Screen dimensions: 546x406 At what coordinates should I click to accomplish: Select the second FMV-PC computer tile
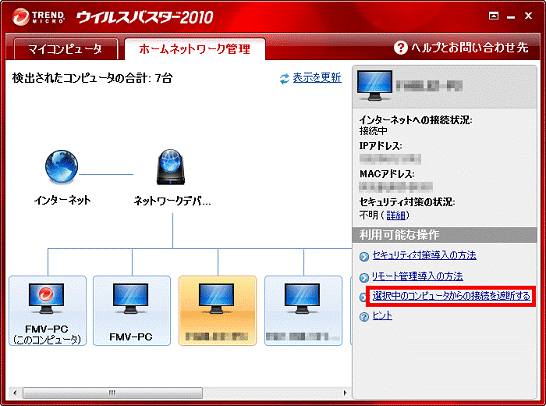132,311
